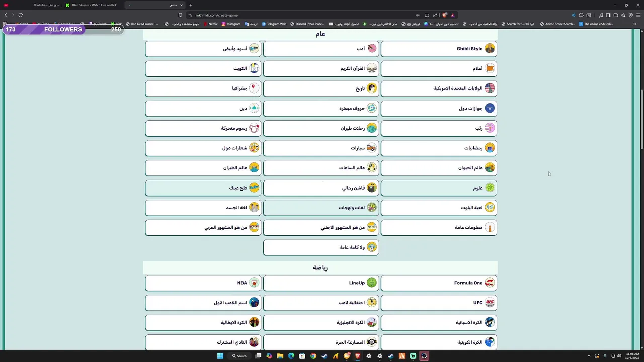Click the لعبة البلوت icon

490,207
